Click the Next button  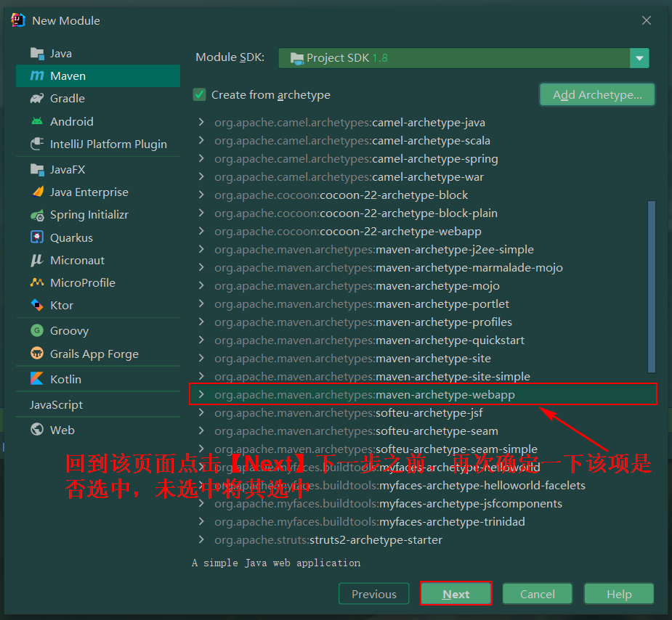click(x=456, y=593)
